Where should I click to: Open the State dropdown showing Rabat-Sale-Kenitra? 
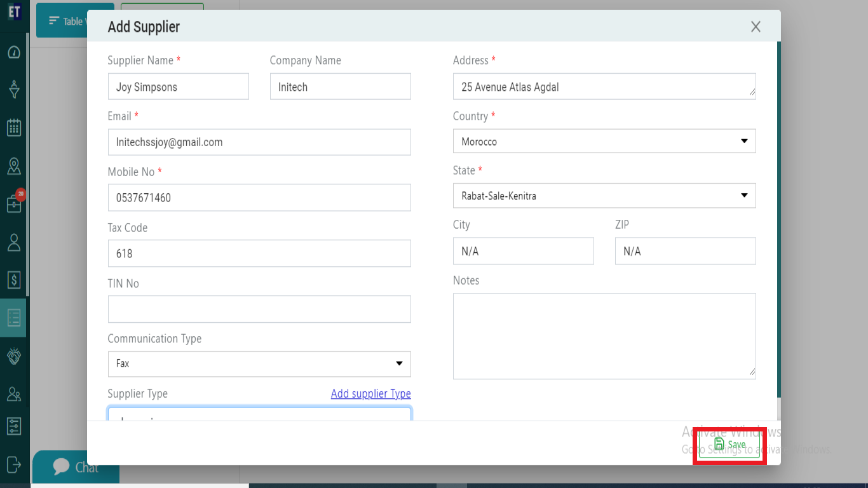[604, 196]
